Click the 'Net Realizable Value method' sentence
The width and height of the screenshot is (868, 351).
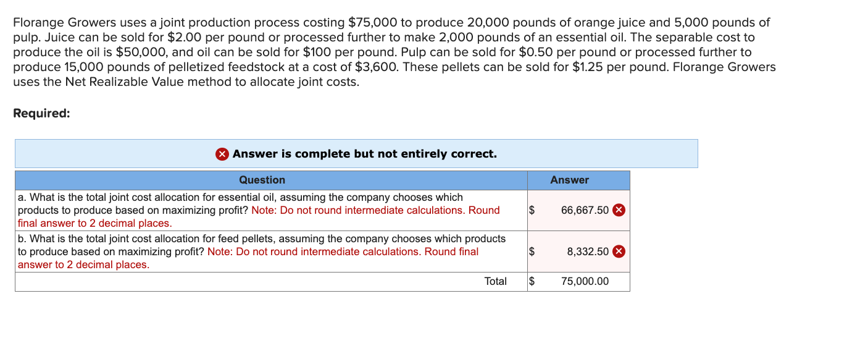point(186,82)
